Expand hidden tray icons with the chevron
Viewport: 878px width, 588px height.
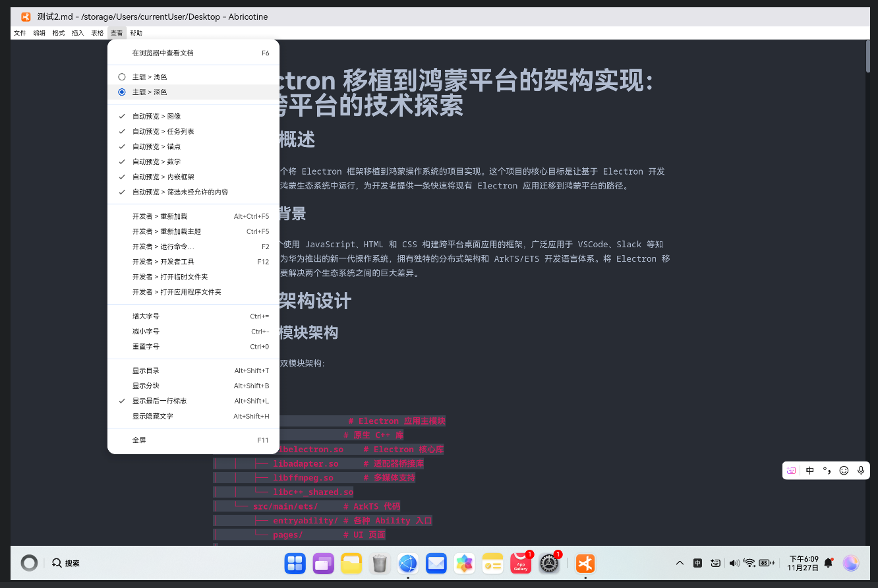(x=680, y=563)
